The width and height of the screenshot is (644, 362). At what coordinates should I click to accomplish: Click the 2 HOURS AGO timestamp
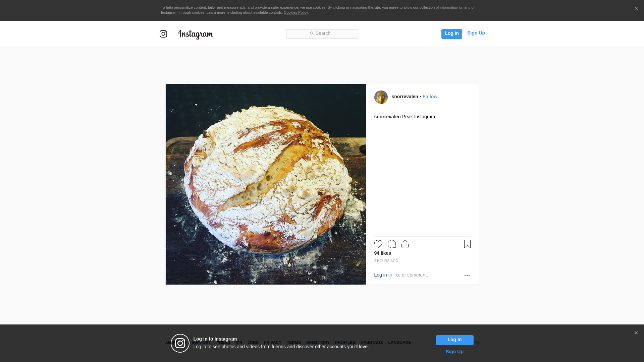tap(386, 261)
